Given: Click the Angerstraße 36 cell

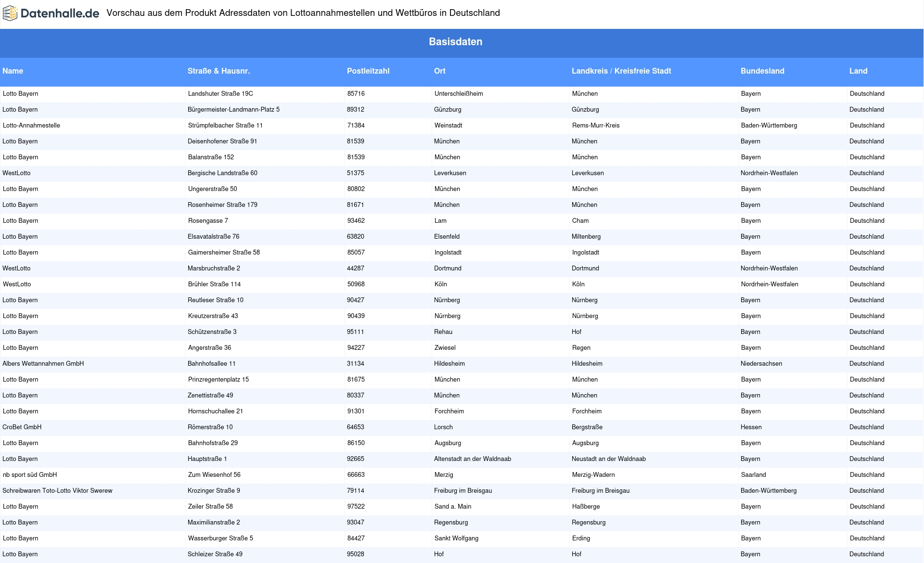Looking at the screenshot, I should pos(209,348).
